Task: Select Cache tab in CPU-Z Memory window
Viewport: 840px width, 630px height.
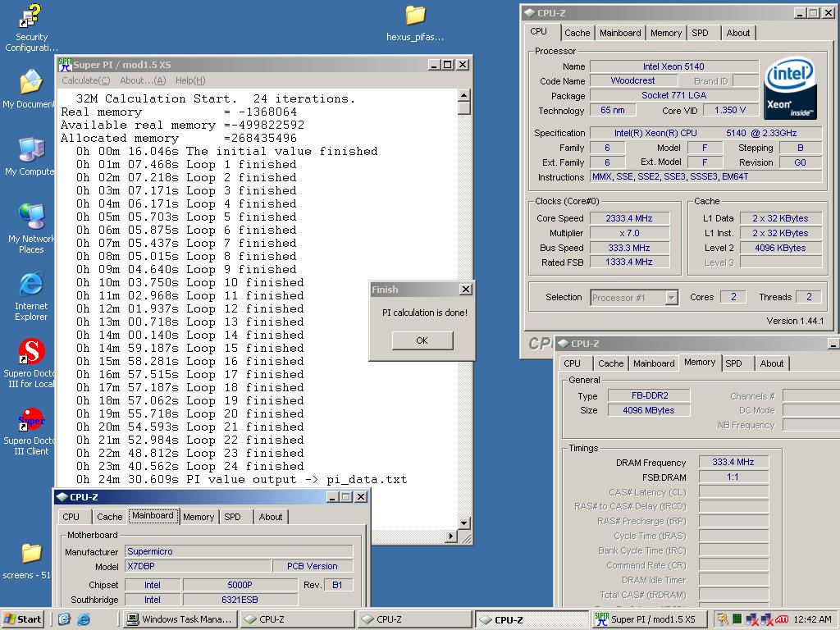Action: tap(610, 363)
